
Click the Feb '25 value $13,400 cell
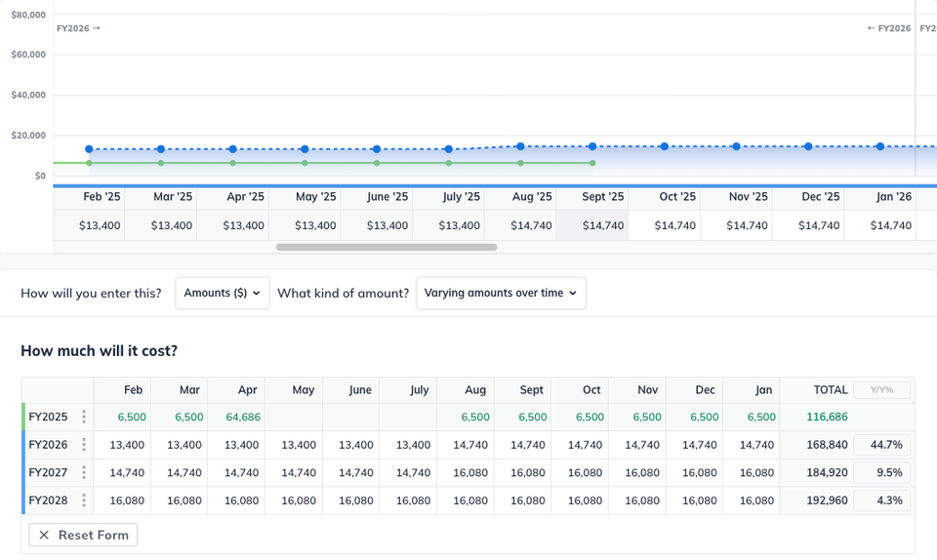click(89, 225)
